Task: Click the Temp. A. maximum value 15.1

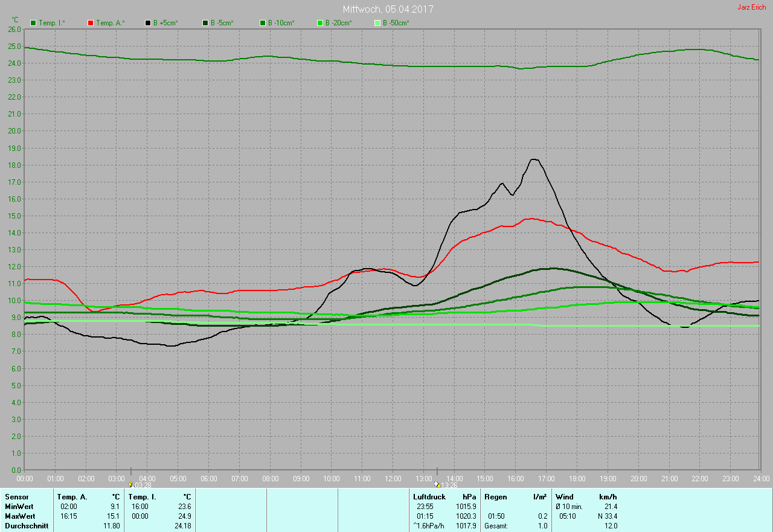Action: [x=114, y=516]
